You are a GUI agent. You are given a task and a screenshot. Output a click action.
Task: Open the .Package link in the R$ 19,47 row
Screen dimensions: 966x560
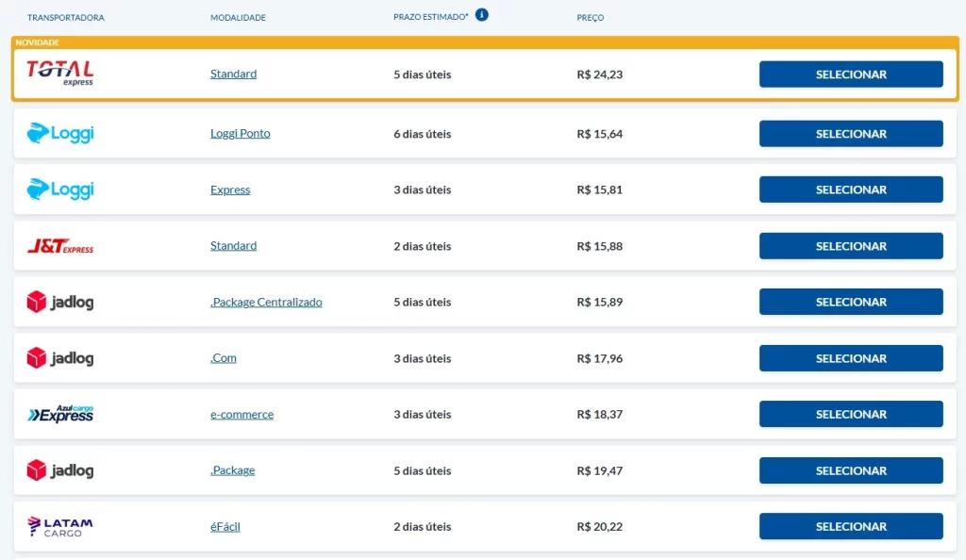[x=232, y=470]
